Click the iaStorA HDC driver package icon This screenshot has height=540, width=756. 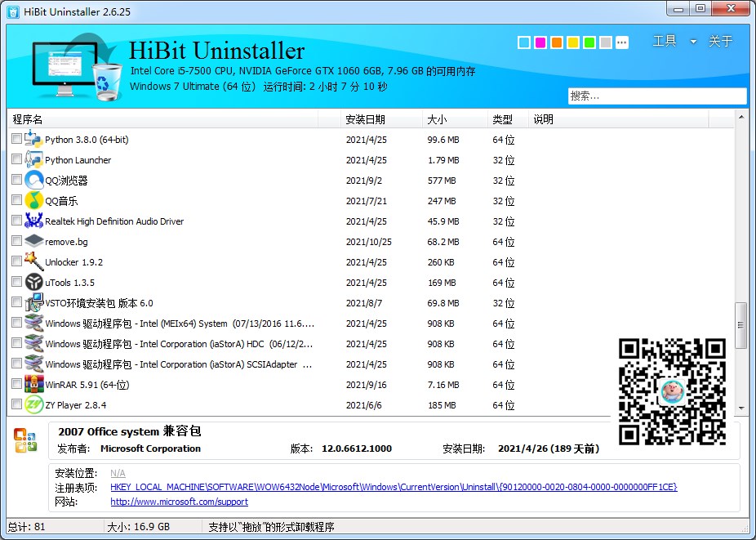[33, 344]
